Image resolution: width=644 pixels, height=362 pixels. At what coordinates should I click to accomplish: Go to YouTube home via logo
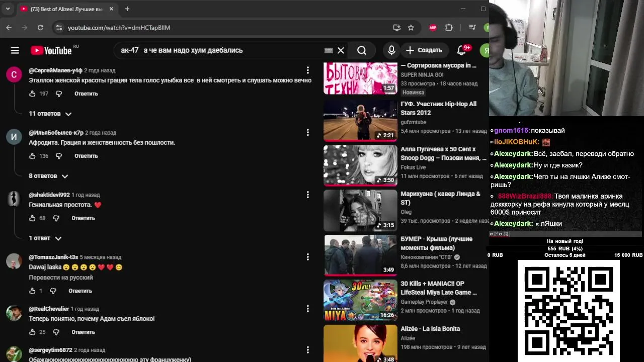pyautogui.click(x=51, y=50)
